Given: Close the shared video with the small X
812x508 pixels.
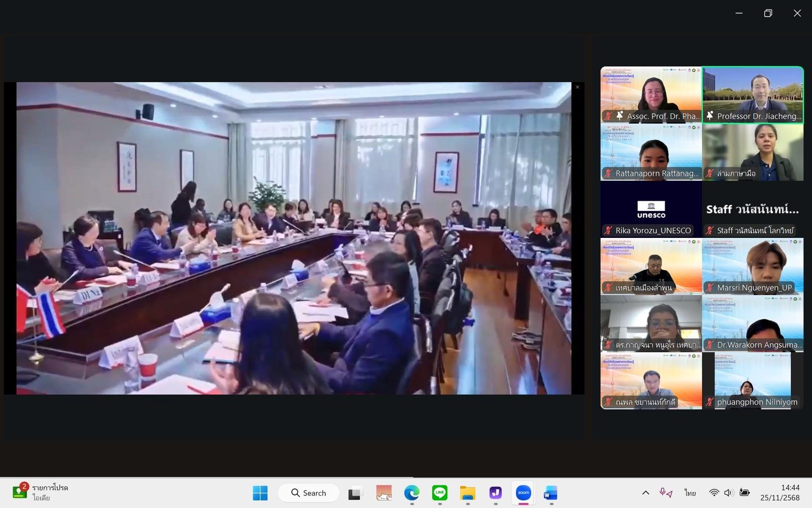Looking at the screenshot, I should [x=577, y=87].
